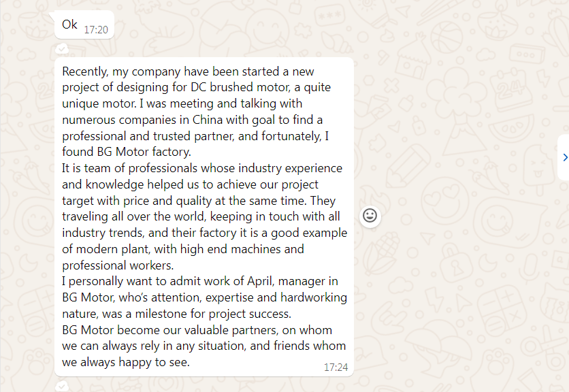Expand the side panel with the blue chevron
The image size is (569, 392).
coord(564,157)
